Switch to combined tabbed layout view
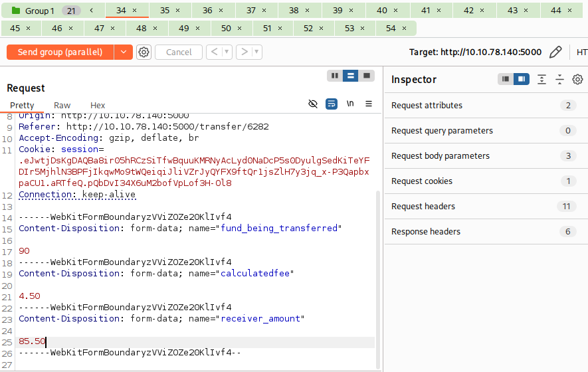This screenshot has width=588, height=372. pyautogui.click(x=367, y=76)
